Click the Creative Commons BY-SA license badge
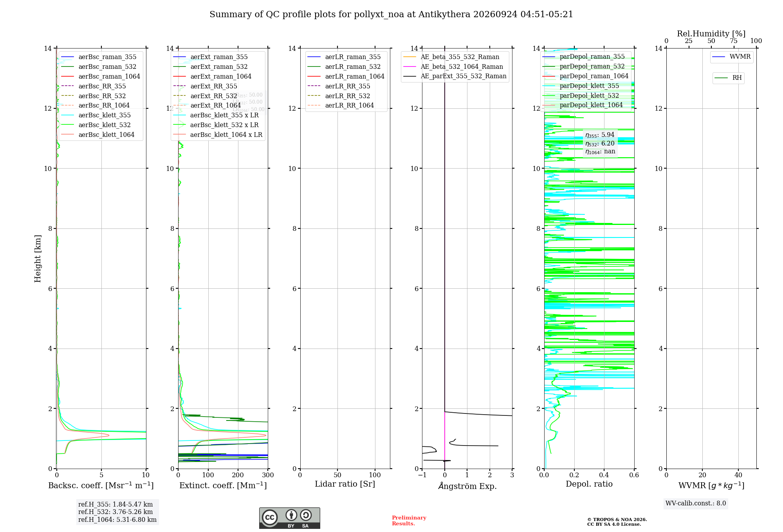 click(x=289, y=518)
